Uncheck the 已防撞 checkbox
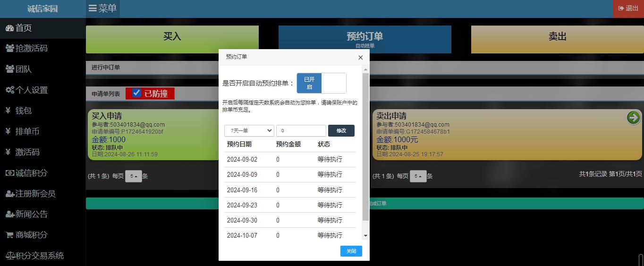The image size is (644, 266). coord(136,93)
